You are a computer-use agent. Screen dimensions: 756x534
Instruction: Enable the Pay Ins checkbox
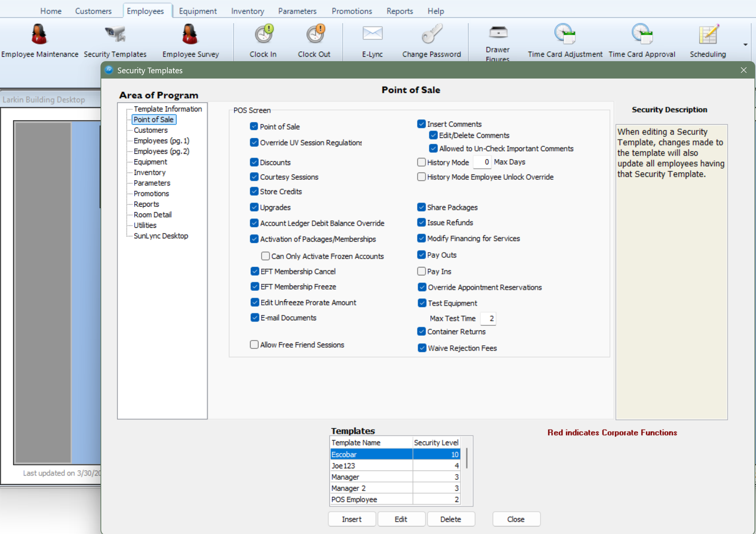click(422, 272)
